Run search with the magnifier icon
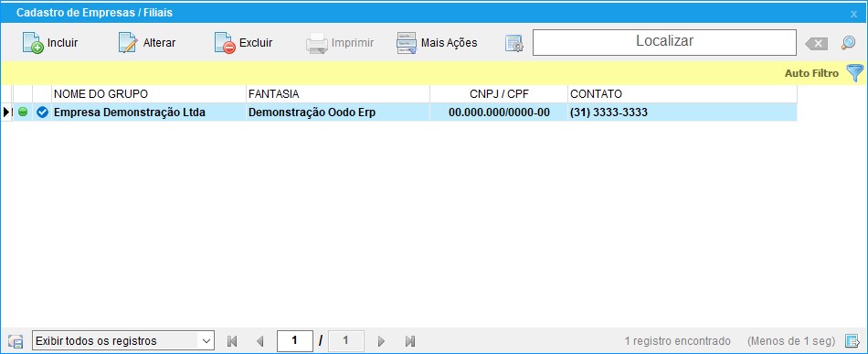868x354 pixels. (848, 43)
